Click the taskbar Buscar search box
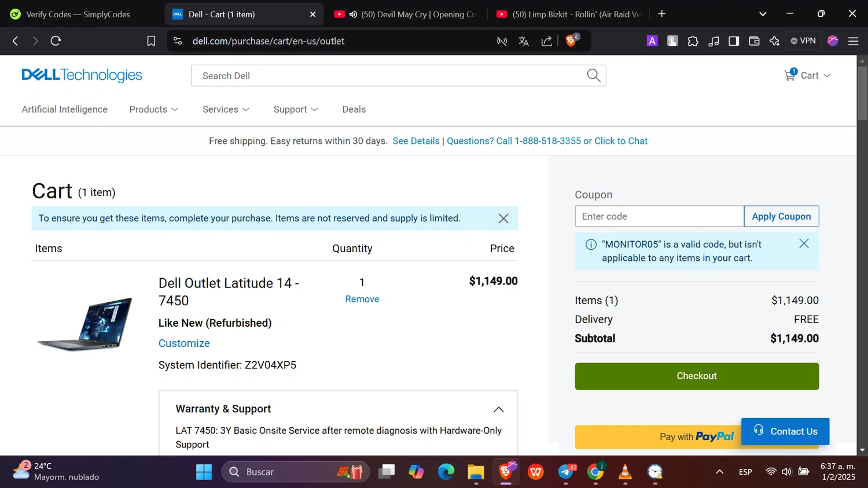868x488 pixels. click(x=296, y=472)
